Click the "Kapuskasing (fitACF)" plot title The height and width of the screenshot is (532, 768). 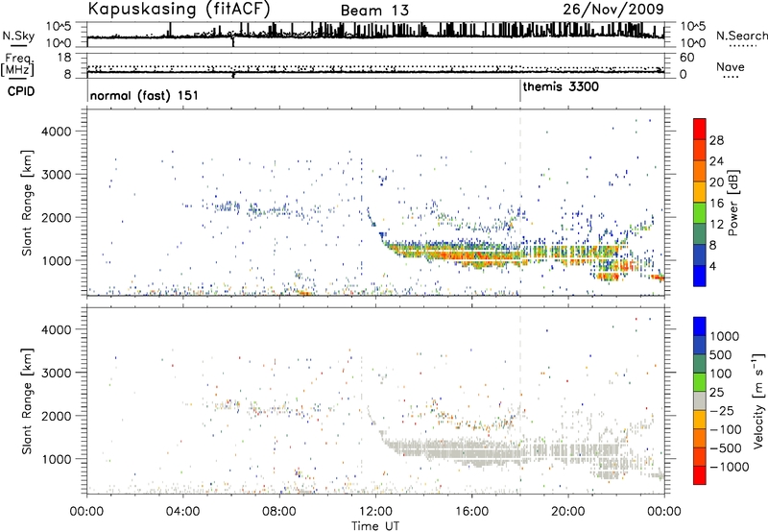coord(179,9)
